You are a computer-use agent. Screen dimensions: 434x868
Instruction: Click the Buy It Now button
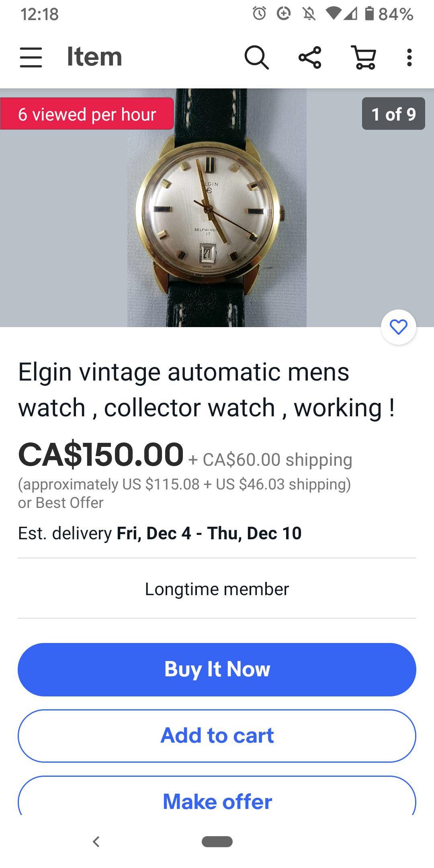point(217,669)
